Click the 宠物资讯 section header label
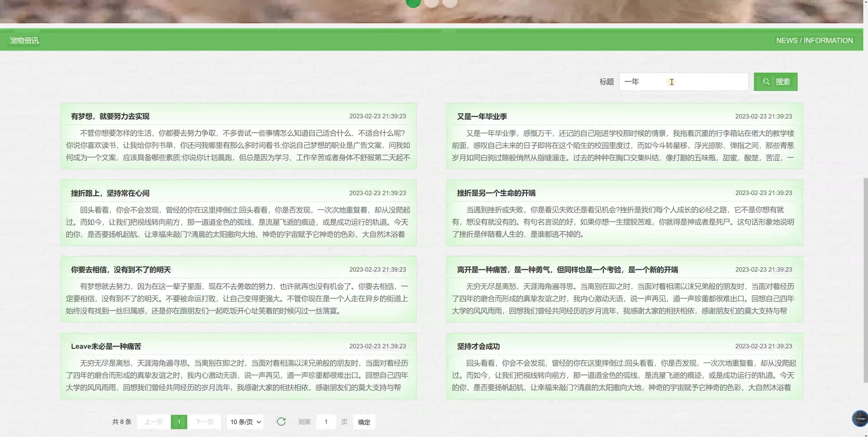This screenshot has height=437, width=868. click(x=24, y=40)
